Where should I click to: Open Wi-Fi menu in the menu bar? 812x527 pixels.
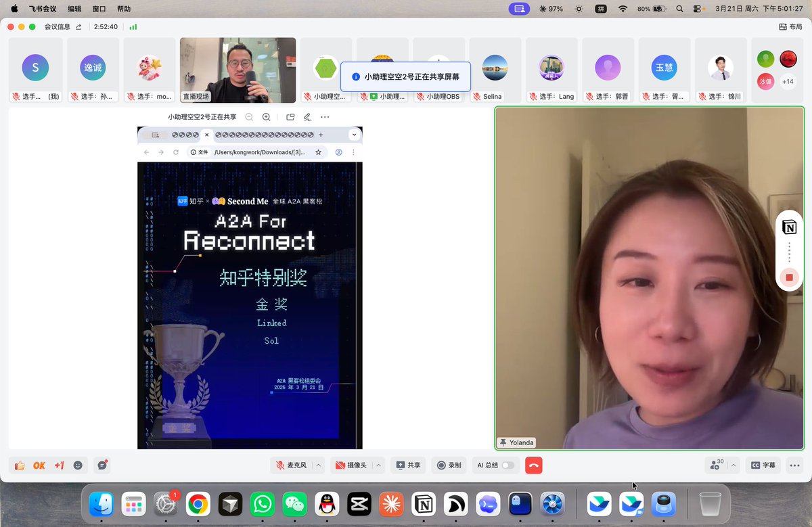(623, 9)
